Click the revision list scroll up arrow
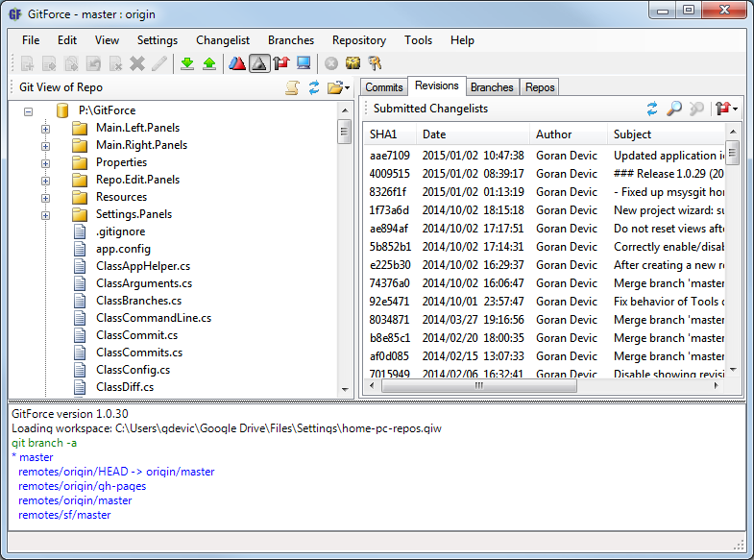Viewport: 754px width, 560px height. 733,132
